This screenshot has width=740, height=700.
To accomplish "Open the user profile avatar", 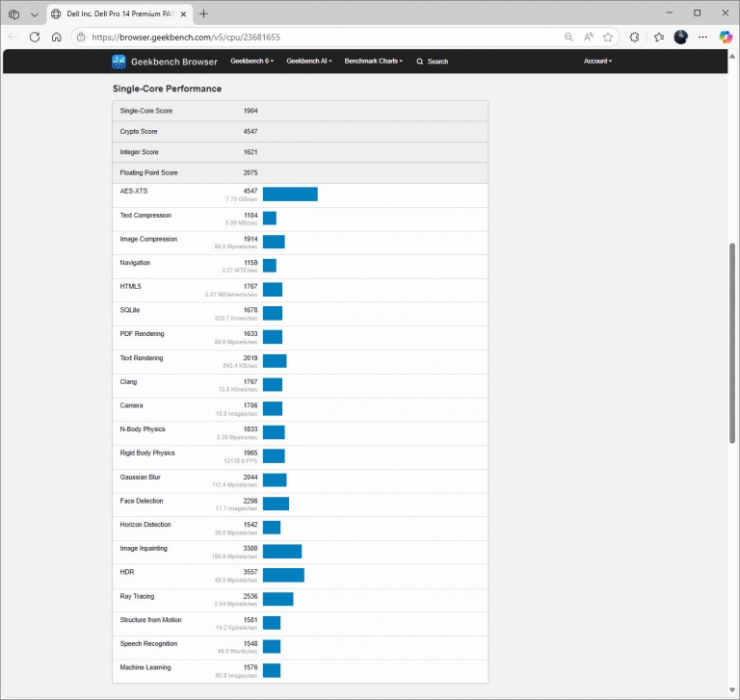I will coord(680,37).
